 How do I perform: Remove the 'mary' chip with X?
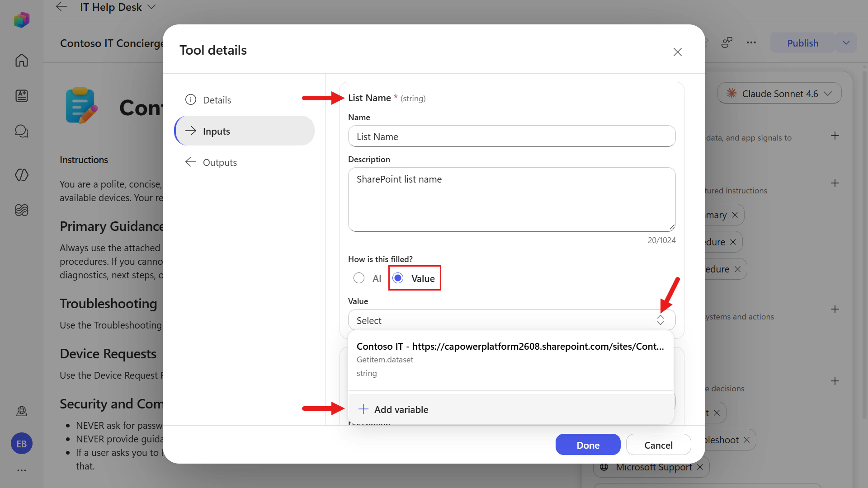(x=735, y=215)
